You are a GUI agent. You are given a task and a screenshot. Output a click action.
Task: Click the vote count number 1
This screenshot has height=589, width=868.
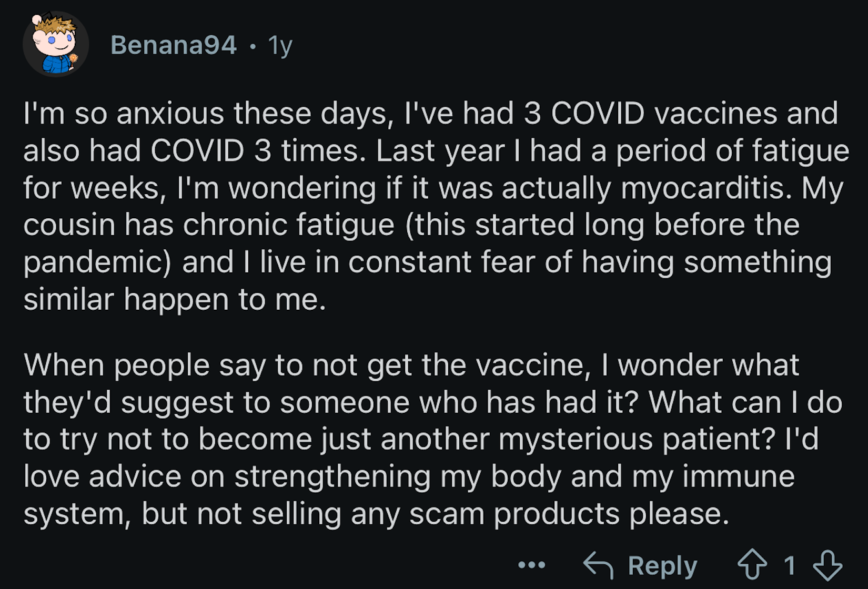pos(789,565)
